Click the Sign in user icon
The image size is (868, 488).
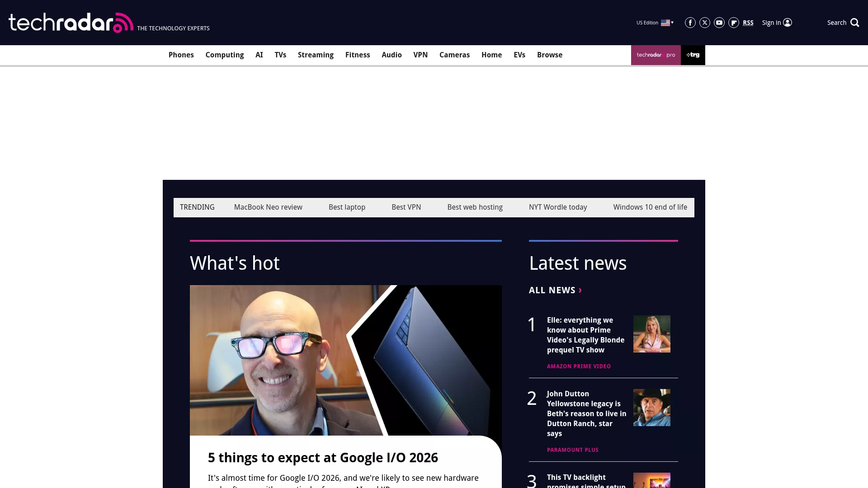coord(788,23)
